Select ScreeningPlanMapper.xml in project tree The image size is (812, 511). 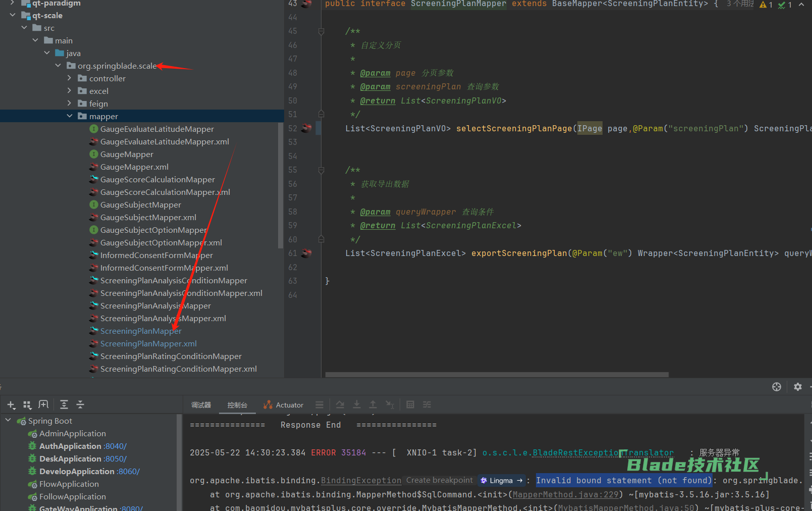148,343
